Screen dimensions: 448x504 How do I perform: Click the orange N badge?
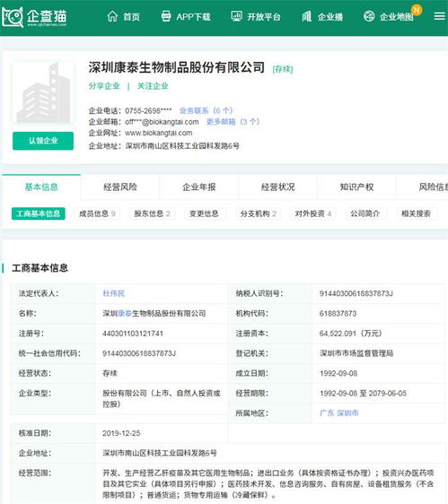coord(417,10)
